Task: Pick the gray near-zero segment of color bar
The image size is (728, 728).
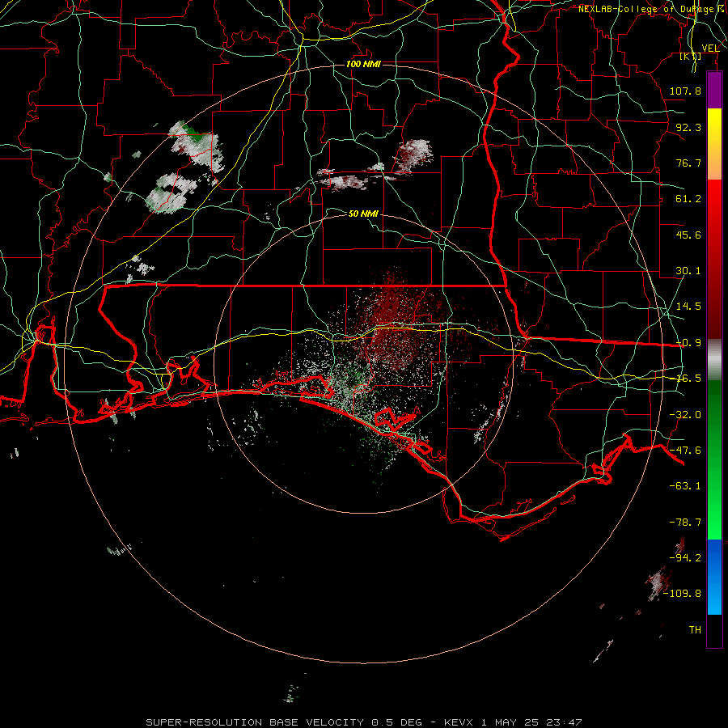Action: [714, 360]
